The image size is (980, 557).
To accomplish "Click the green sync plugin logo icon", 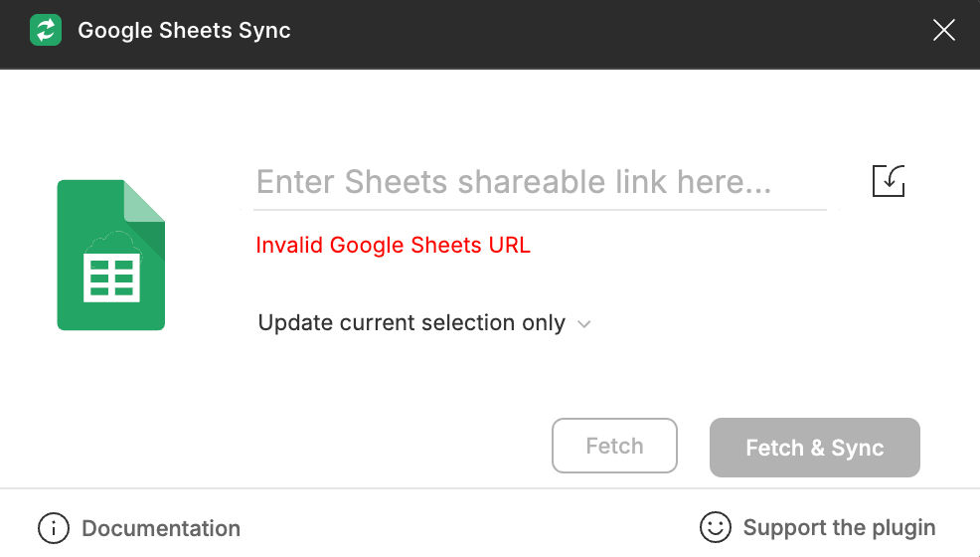I will pyautogui.click(x=46, y=30).
